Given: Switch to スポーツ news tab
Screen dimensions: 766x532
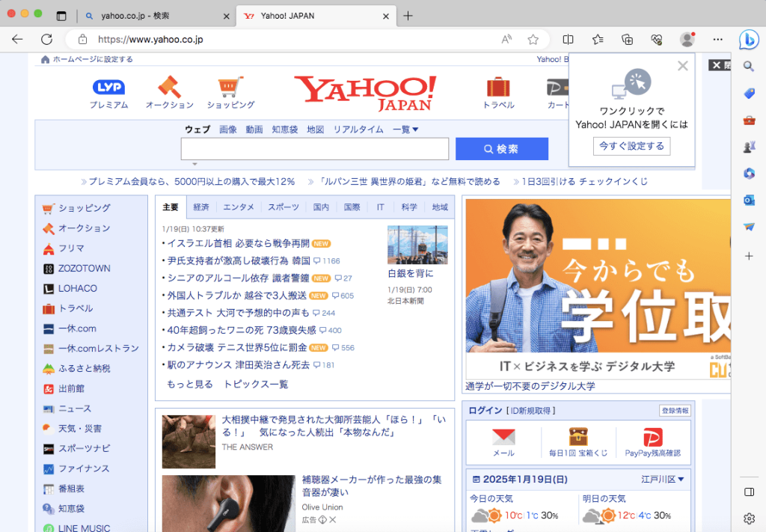Looking at the screenshot, I should [x=284, y=207].
